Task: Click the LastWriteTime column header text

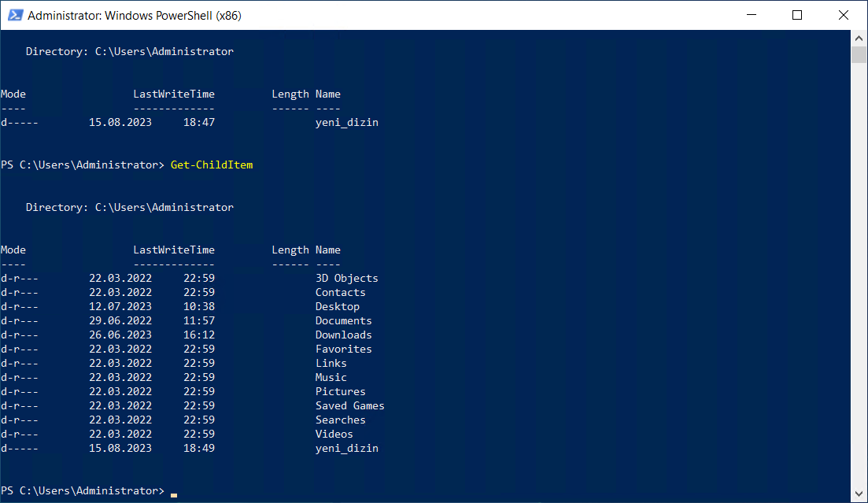Action: (174, 250)
